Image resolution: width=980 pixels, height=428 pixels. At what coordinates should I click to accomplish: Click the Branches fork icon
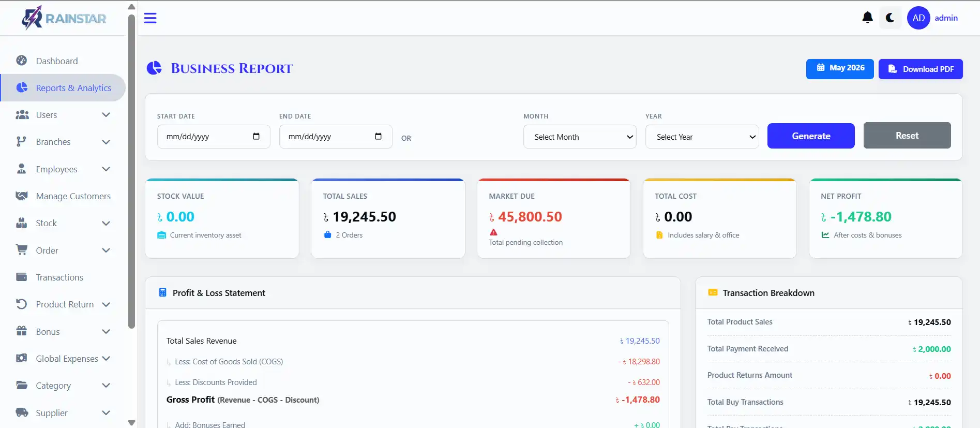(21, 142)
